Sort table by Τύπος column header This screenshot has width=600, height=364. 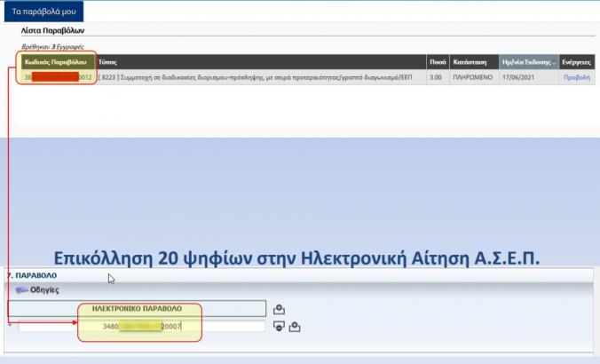[x=109, y=63]
